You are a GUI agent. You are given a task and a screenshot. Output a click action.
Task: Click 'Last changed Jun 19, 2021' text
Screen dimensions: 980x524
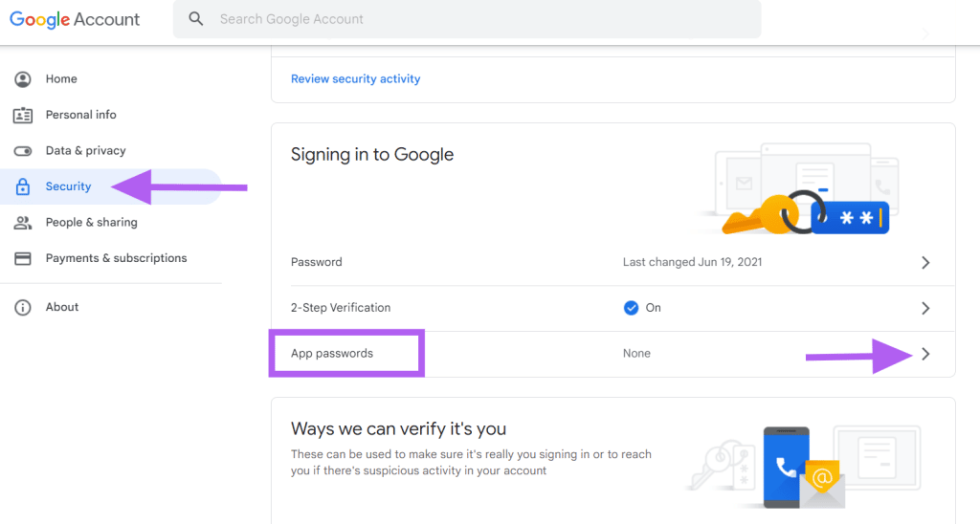coord(692,262)
